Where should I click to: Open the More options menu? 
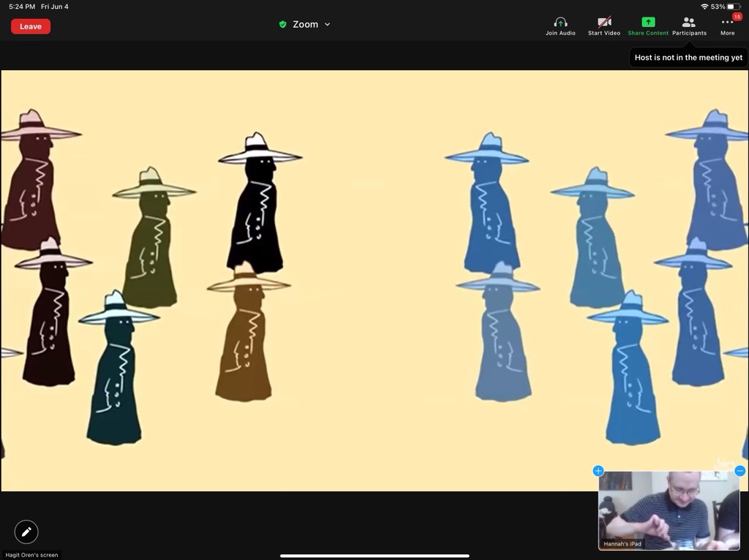click(728, 26)
